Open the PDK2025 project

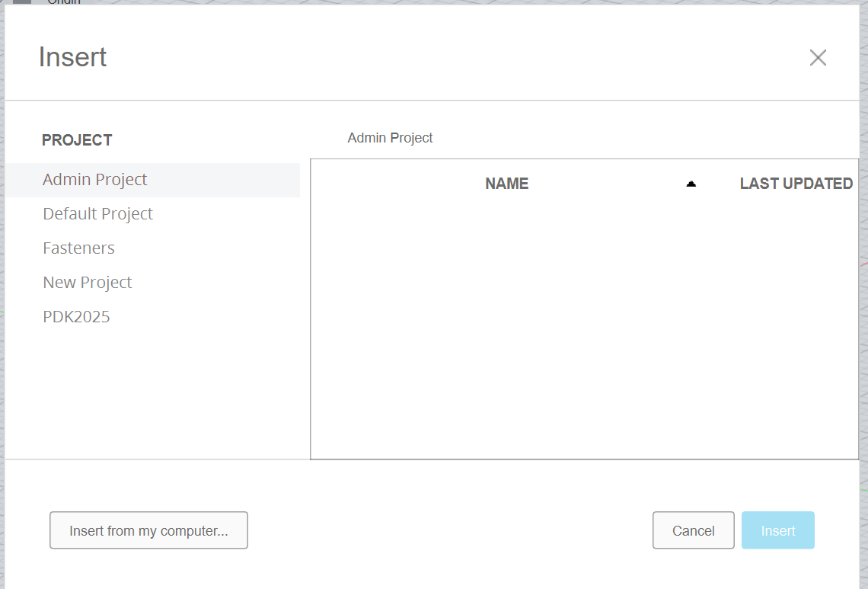[76, 317]
